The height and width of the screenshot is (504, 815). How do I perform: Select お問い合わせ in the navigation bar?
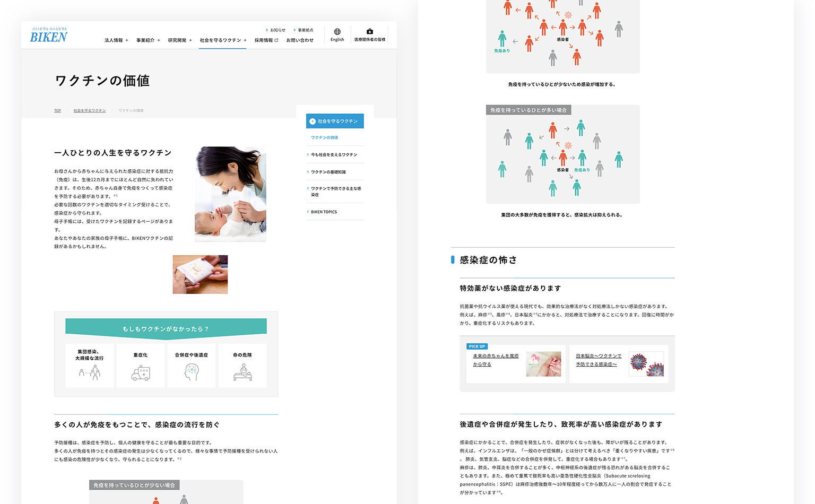pyautogui.click(x=300, y=40)
